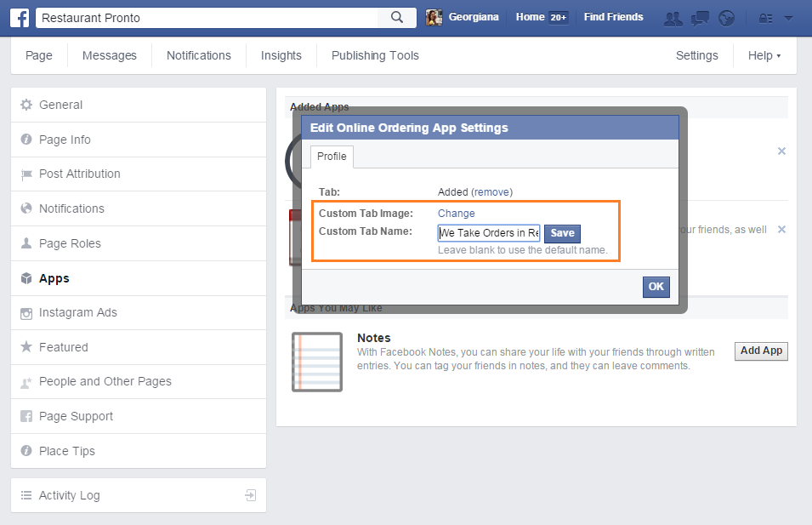Expand the Help dropdown
The width and height of the screenshot is (812, 525).
764,55
